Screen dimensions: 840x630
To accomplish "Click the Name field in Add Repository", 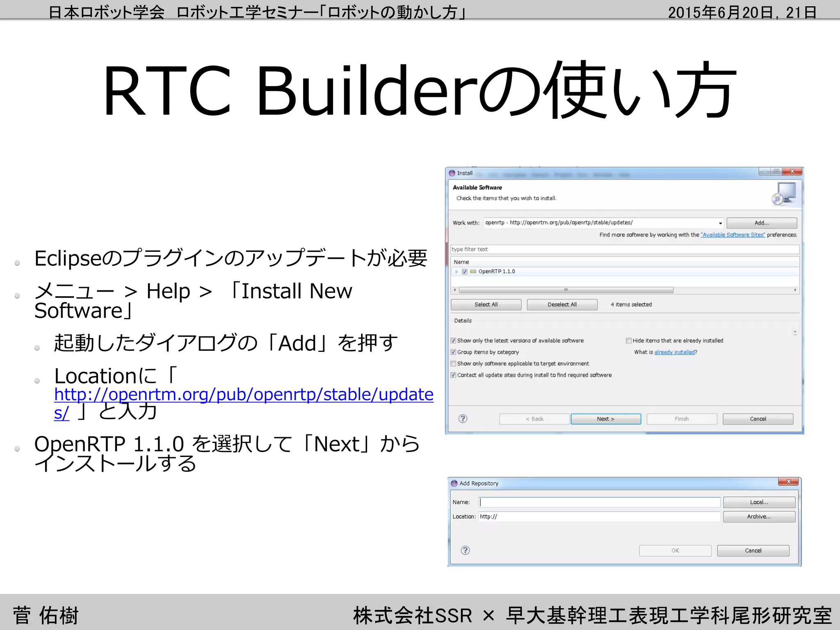I will [599, 502].
